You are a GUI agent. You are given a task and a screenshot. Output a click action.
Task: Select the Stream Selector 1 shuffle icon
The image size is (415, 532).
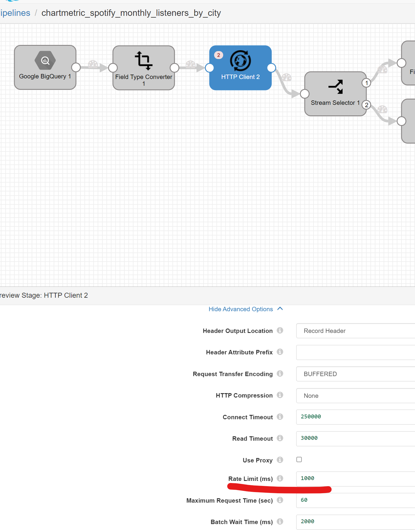pos(336,87)
